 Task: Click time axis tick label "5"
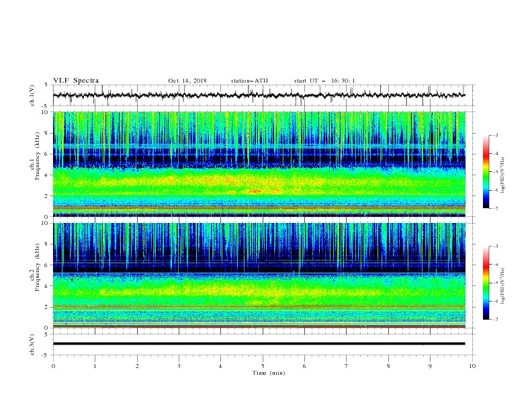[x=263, y=366]
